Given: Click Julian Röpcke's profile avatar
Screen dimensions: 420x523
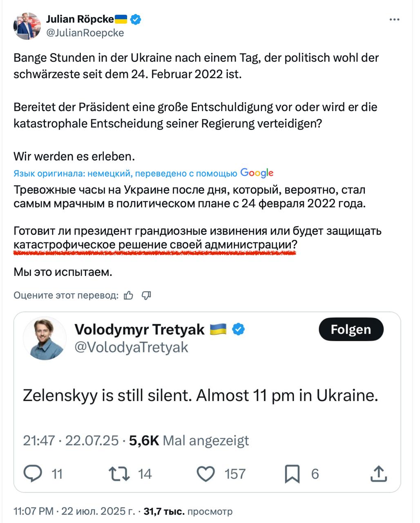Looking at the screenshot, I should pyautogui.click(x=27, y=25).
